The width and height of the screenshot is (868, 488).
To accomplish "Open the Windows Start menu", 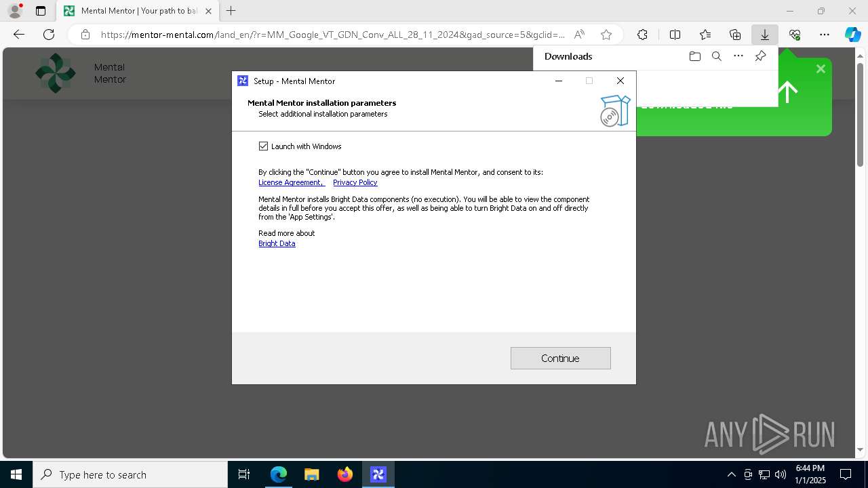I will [16, 474].
